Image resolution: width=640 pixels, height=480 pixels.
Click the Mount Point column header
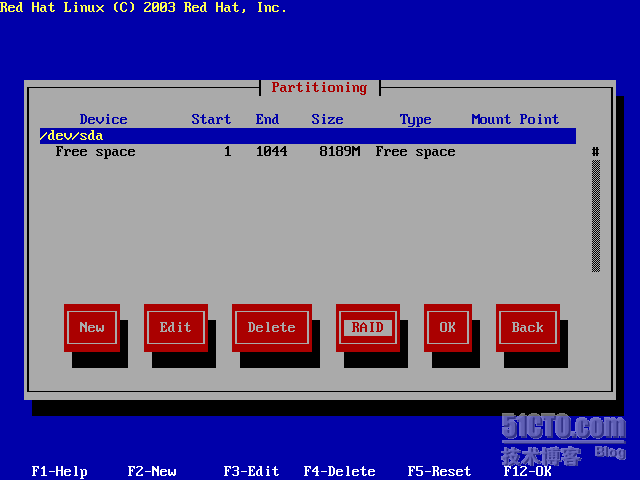point(515,120)
